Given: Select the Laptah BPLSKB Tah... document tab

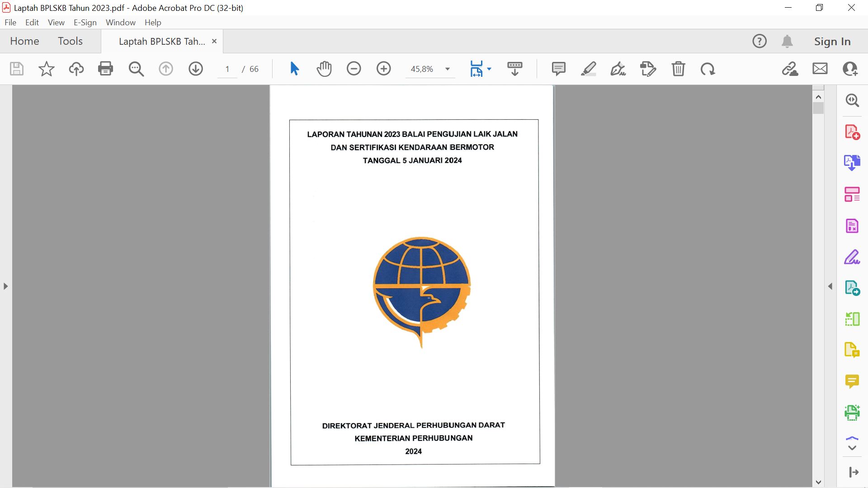Looking at the screenshot, I should pyautogui.click(x=161, y=41).
